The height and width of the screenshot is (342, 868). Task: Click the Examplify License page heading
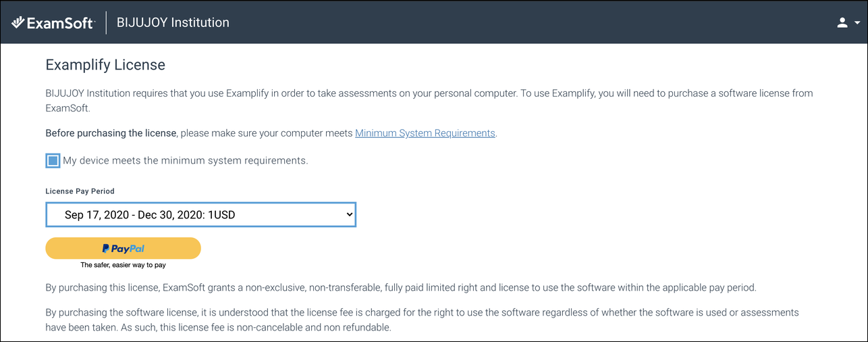point(105,65)
